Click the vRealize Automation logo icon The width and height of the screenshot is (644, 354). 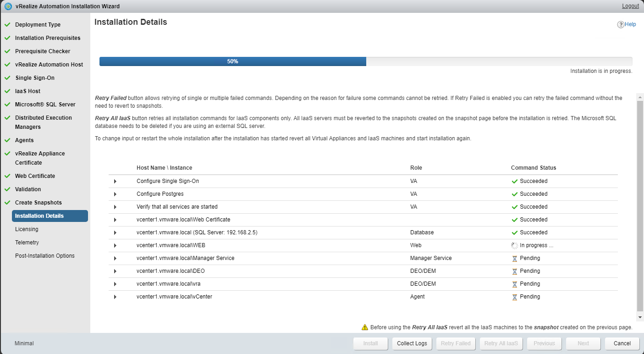tap(8, 6)
